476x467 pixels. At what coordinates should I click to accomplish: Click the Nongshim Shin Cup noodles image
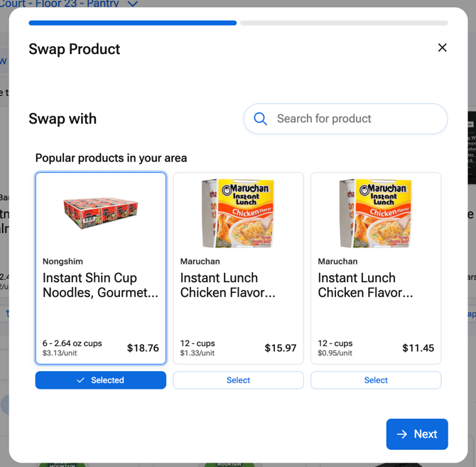[x=101, y=210]
